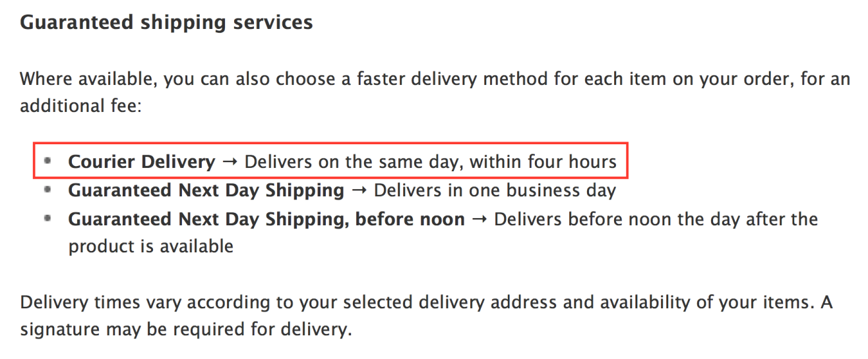The width and height of the screenshot is (868, 359).
Task: Click the bold Guaranteed Next Day Shipping, before noon label
Action: 266,219
